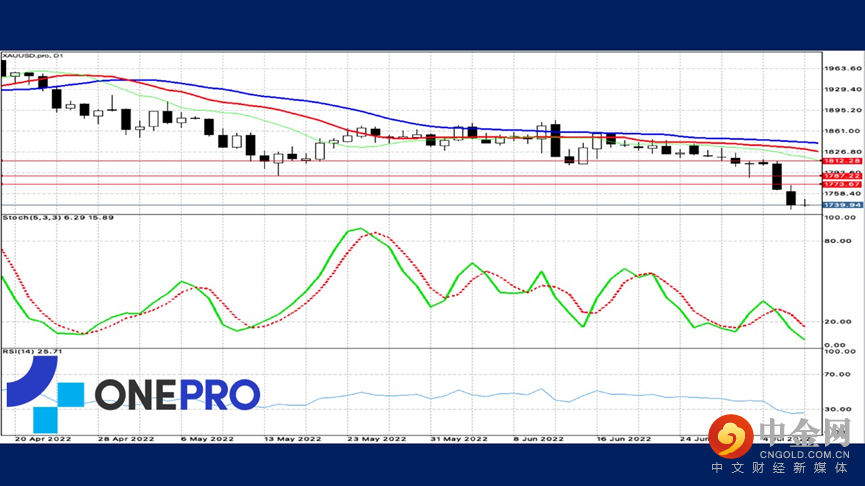Click the 16 Jun 2022 date label
The height and width of the screenshot is (486, 865).
coord(624,439)
